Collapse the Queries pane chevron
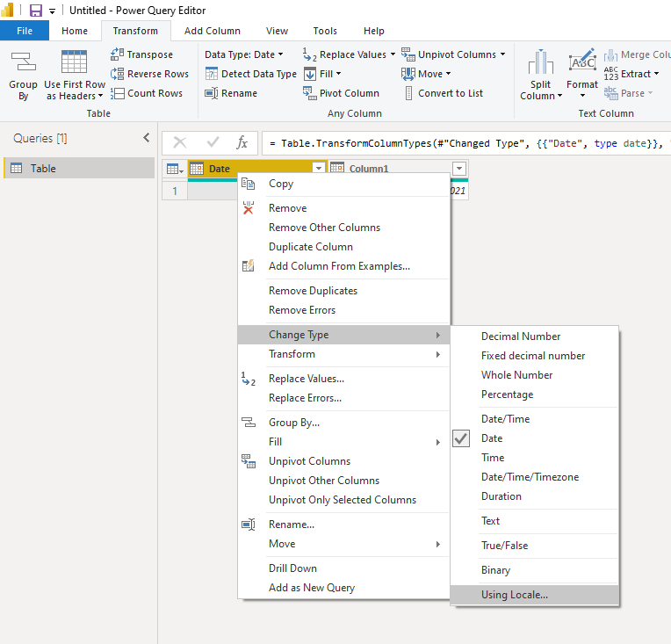 coord(147,138)
